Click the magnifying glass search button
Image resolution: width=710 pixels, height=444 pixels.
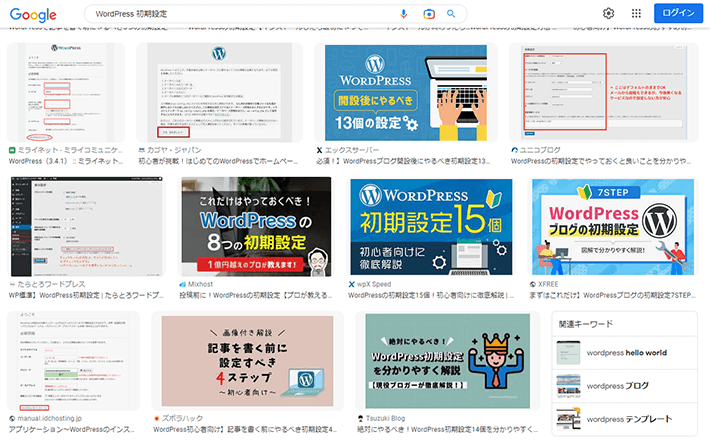451,14
